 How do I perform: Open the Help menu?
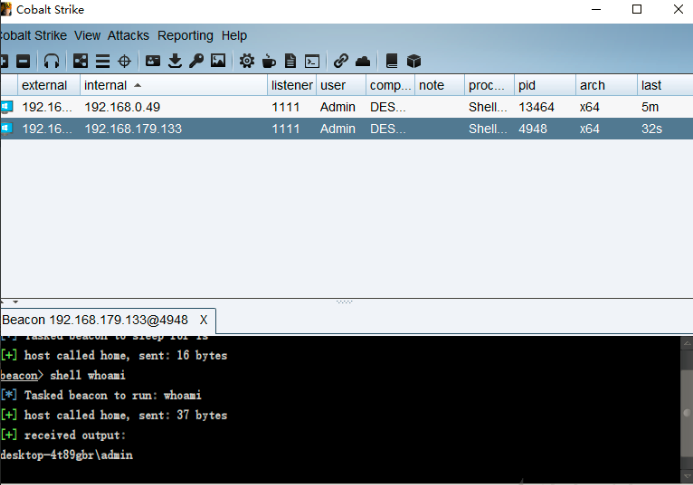tap(234, 35)
